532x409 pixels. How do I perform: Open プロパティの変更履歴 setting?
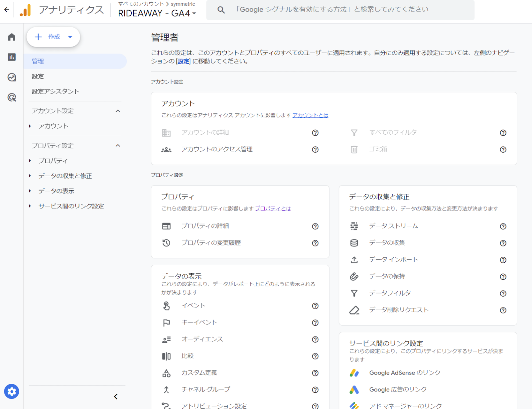click(211, 243)
